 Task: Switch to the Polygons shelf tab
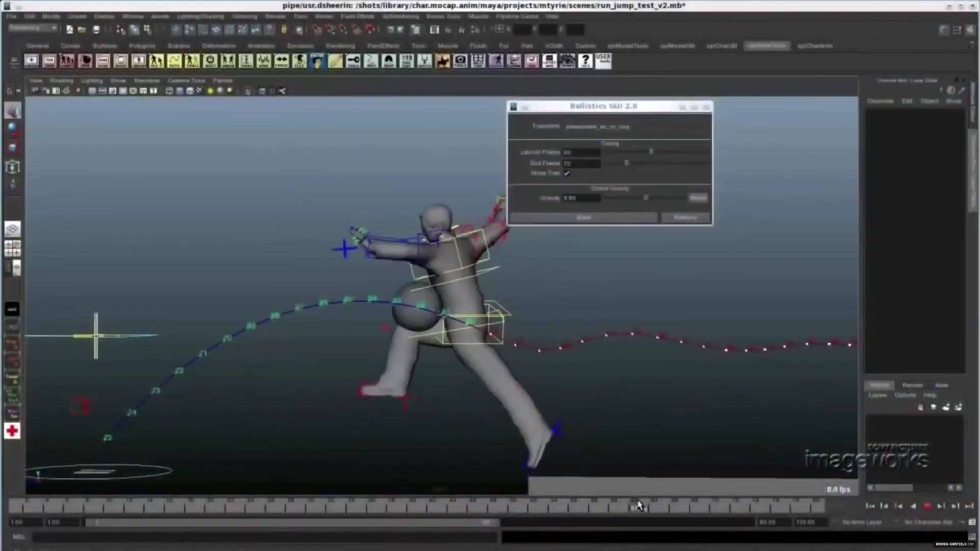(x=142, y=46)
